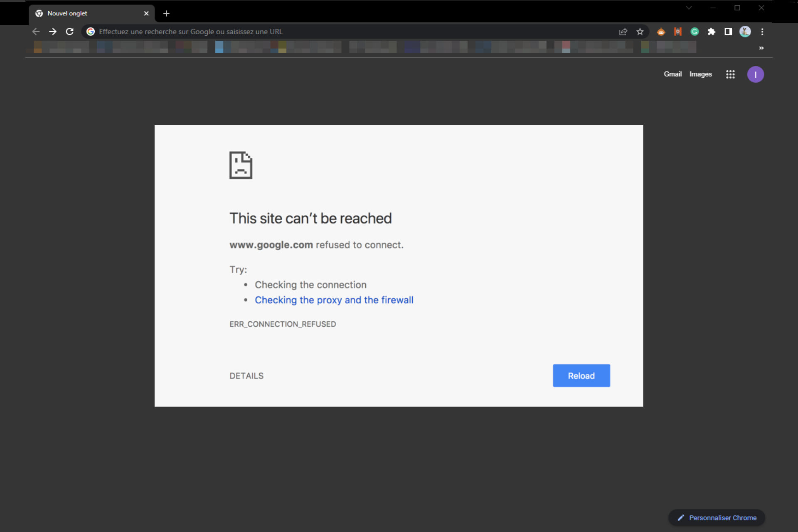798x532 pixels.
Task: Click www.google.com refused to connect text
Action: [316, 245]
